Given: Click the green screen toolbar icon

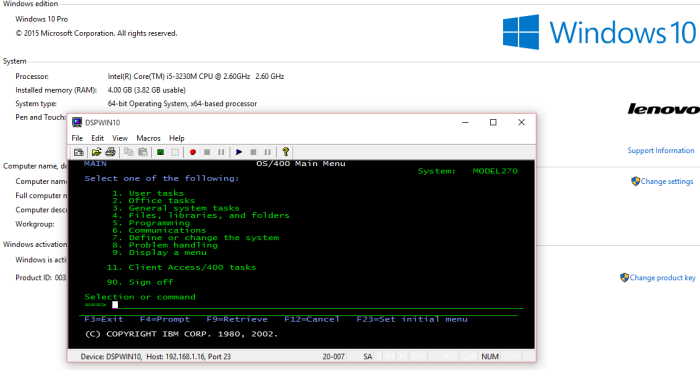Looking at the screenshot, I should [x=160, y=152].
